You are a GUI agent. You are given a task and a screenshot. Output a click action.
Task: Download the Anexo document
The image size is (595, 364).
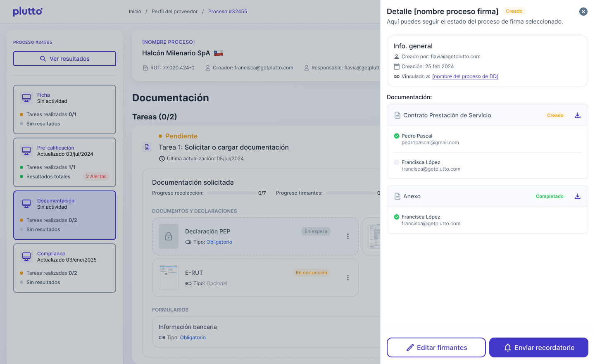[x=578, y=196]
